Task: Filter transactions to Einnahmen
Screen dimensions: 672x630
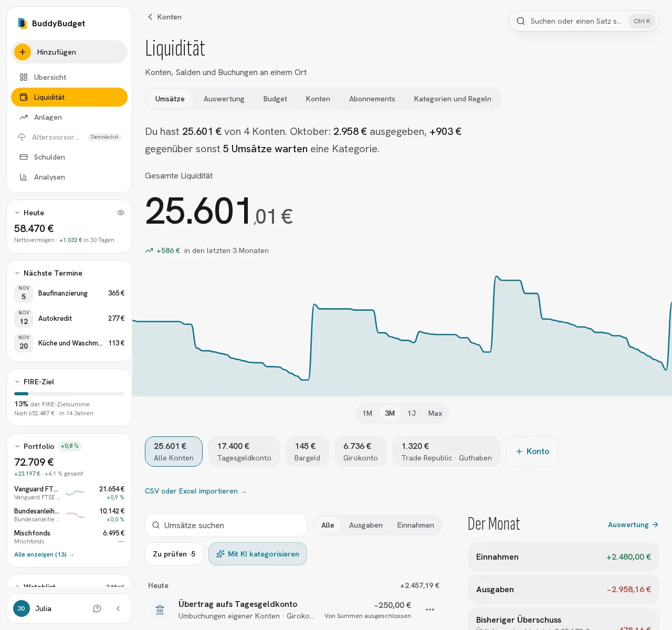Action: tap(416, 525)
